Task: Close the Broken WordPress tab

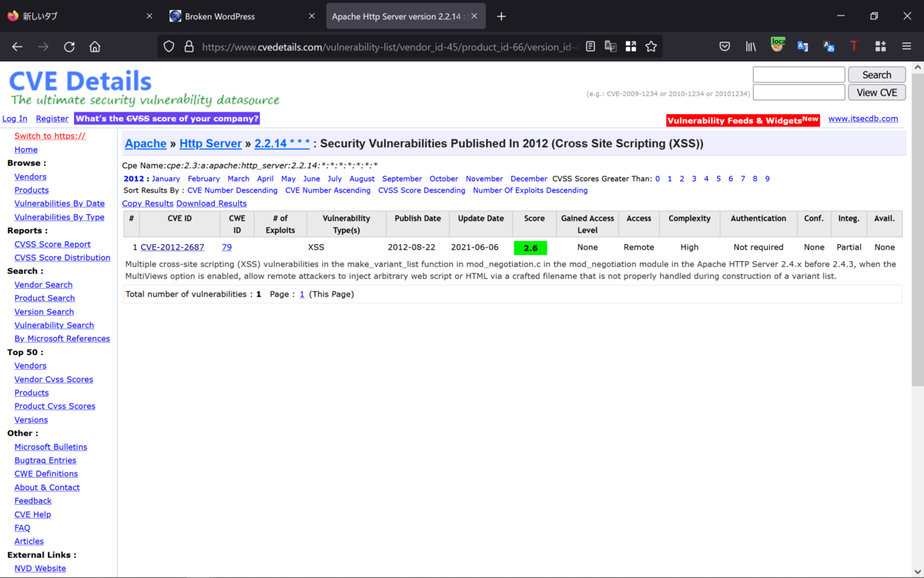Action: (x=311, y=16)
